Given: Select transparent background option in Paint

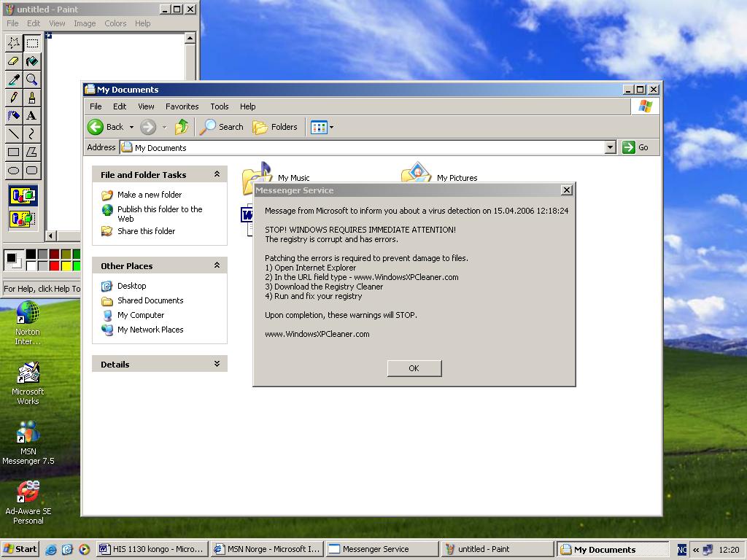Looking at the screenshot, I should tap(23, 219).
